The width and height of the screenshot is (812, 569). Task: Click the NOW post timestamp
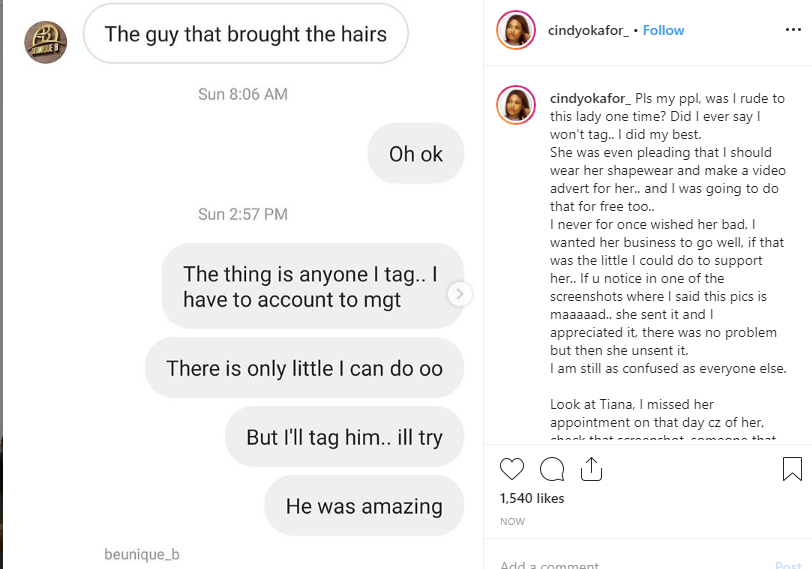[x=511, y=521]
